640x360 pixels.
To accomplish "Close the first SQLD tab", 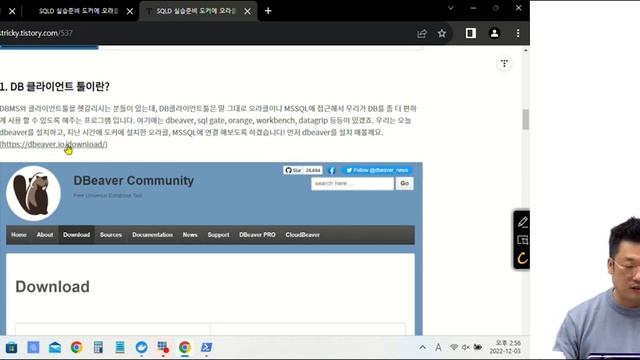I will pos(130,11).
